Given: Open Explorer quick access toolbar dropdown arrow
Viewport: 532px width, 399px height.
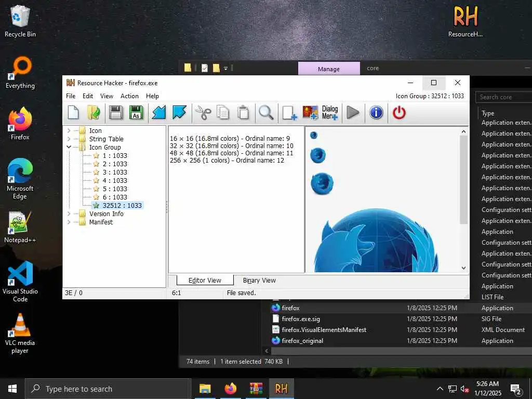Looking at the screenshot, I should pos(225,69).
